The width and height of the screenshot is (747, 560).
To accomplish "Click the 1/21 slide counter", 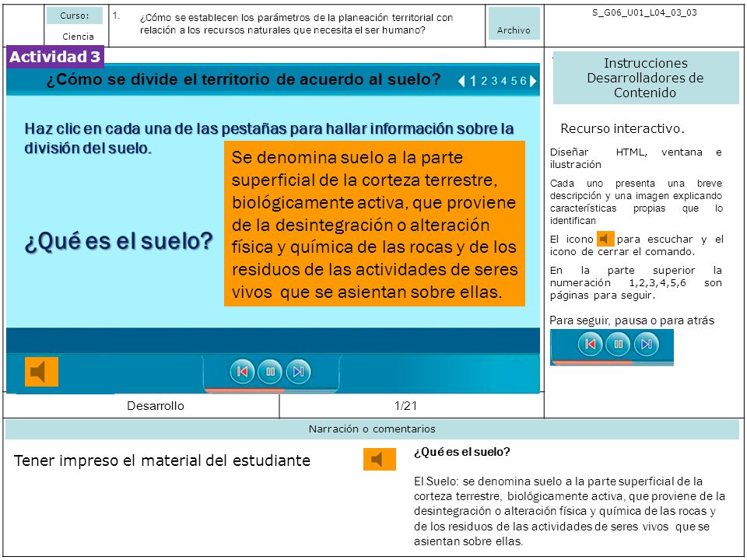I will [405, 406].
